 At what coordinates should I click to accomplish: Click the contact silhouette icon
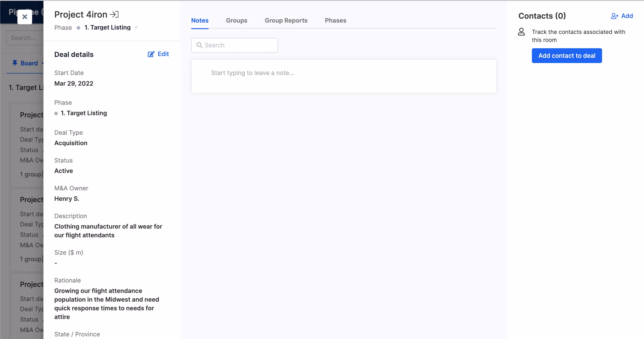521,32
